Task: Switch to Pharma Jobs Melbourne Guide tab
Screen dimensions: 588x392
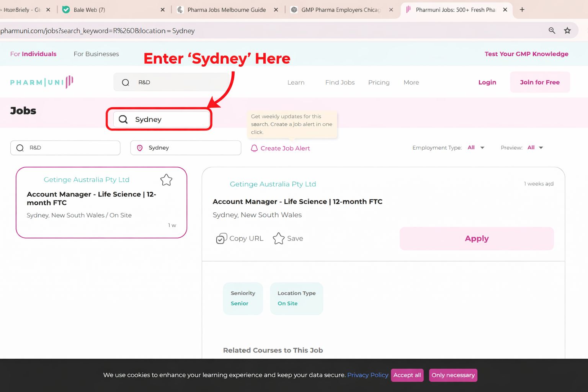Action: click(x=227, y=10)
